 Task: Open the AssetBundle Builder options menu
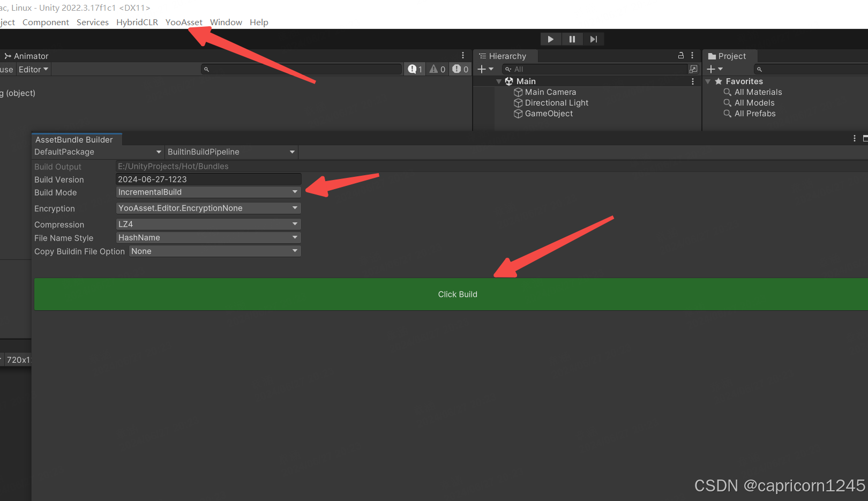click(x=855, y=138)
